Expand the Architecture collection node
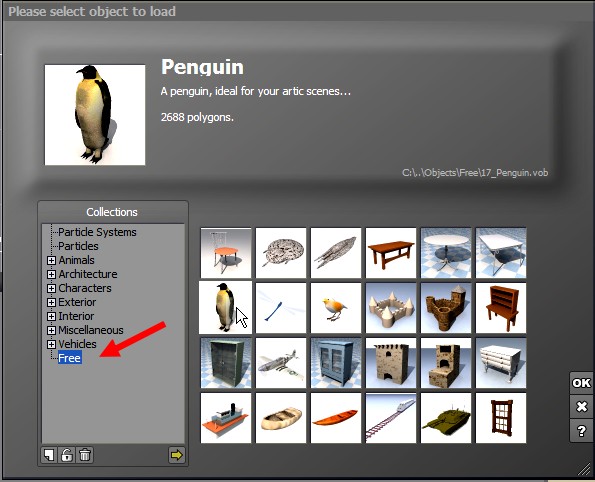This screenshot has width=595, height=482. (51, 274)
